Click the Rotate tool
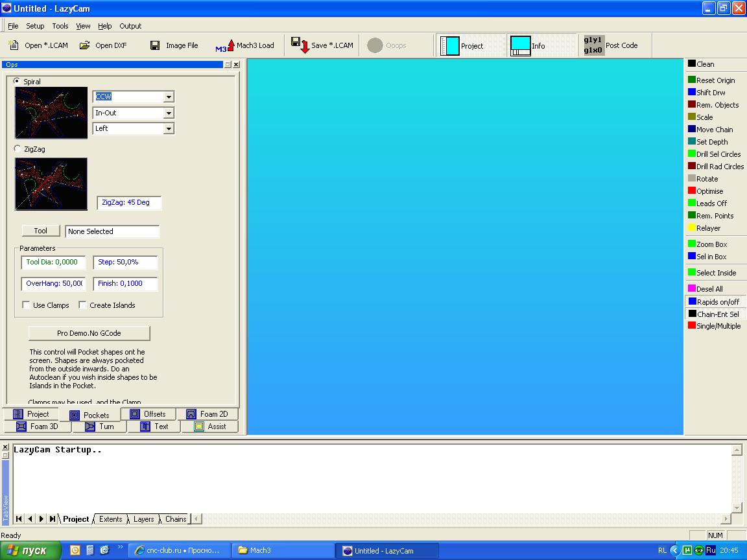 703,179
